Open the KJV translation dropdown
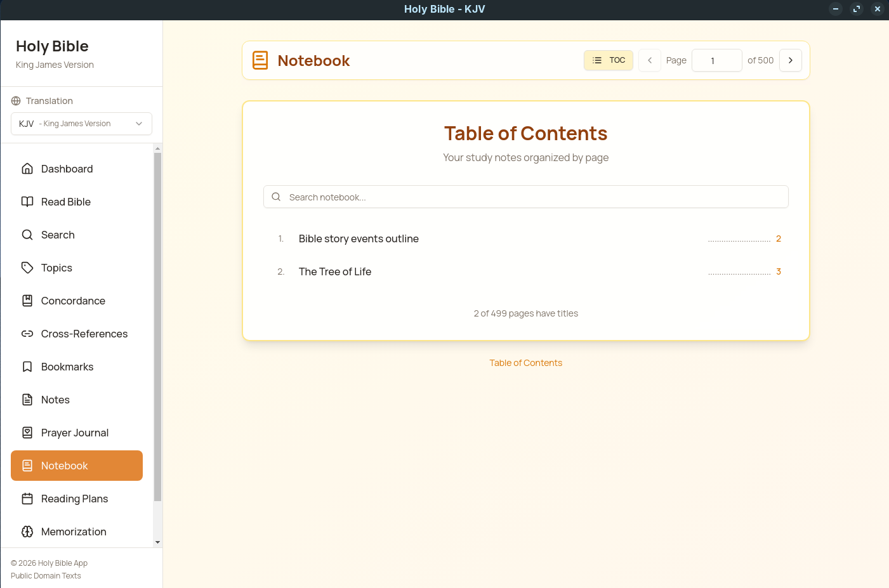This screenshot has height=588, width=889. tap(81, 124)
